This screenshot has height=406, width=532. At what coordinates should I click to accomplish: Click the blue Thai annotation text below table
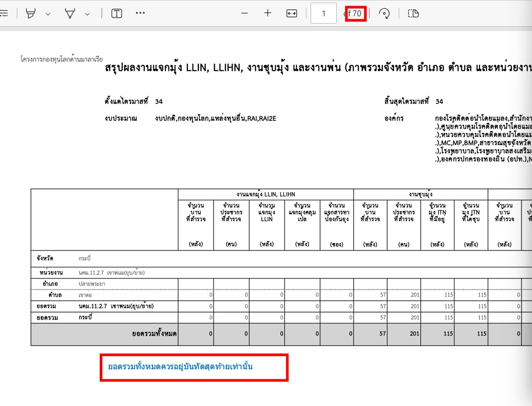180,367
